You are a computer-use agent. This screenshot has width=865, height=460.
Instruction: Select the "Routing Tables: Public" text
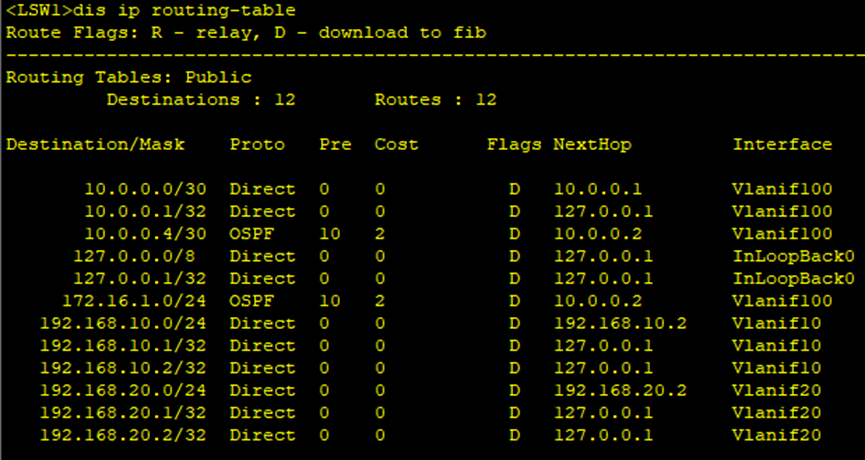point(129,77)
